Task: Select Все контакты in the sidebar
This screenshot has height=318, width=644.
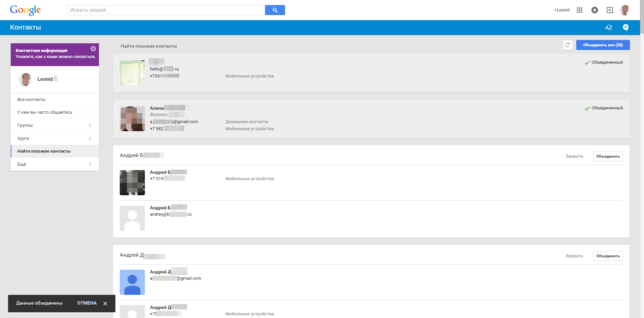Action: [31, 99]
